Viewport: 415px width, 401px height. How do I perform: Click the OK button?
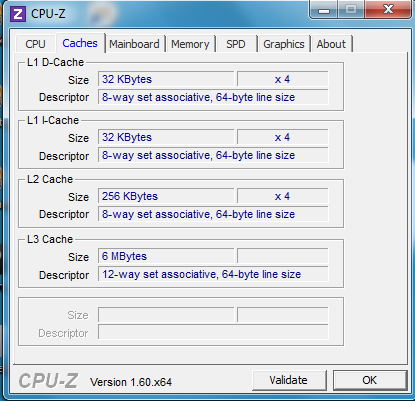click(x=370, y=380)
